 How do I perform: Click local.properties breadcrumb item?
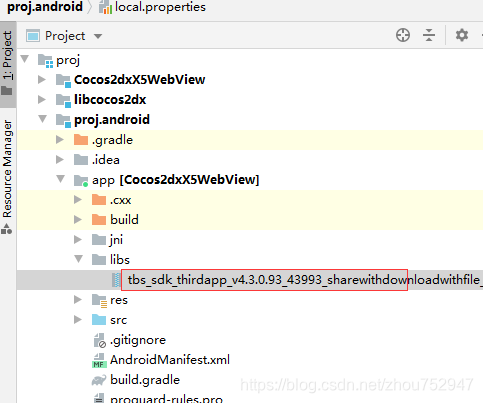tap(160, 7)
